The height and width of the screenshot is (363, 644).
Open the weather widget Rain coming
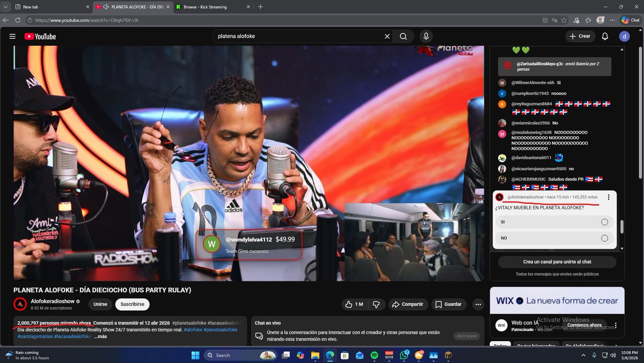click(28, 355)
